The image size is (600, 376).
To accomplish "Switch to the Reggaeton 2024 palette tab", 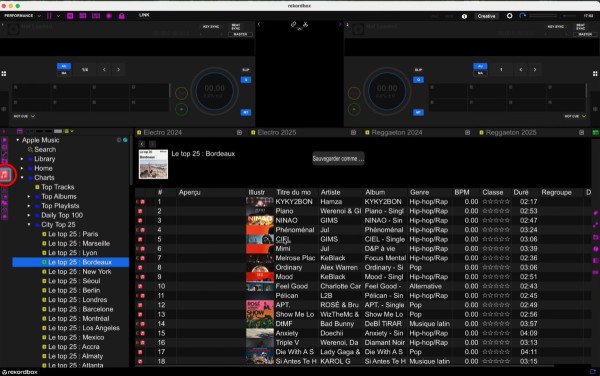I will point(396,132).
